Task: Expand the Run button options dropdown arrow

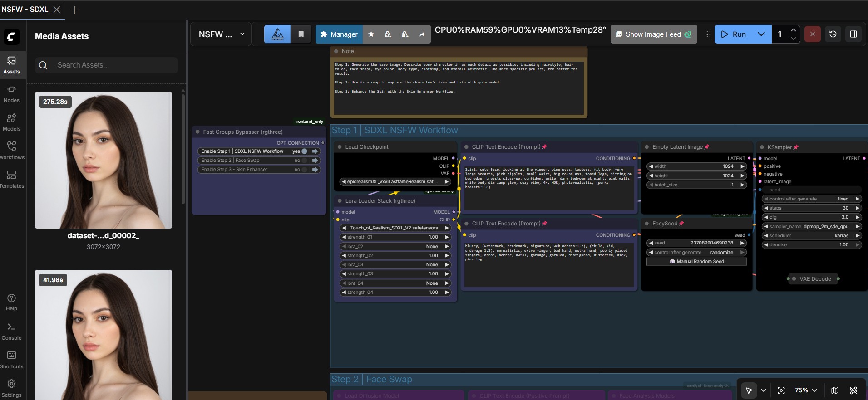Action: pos(761,34)
